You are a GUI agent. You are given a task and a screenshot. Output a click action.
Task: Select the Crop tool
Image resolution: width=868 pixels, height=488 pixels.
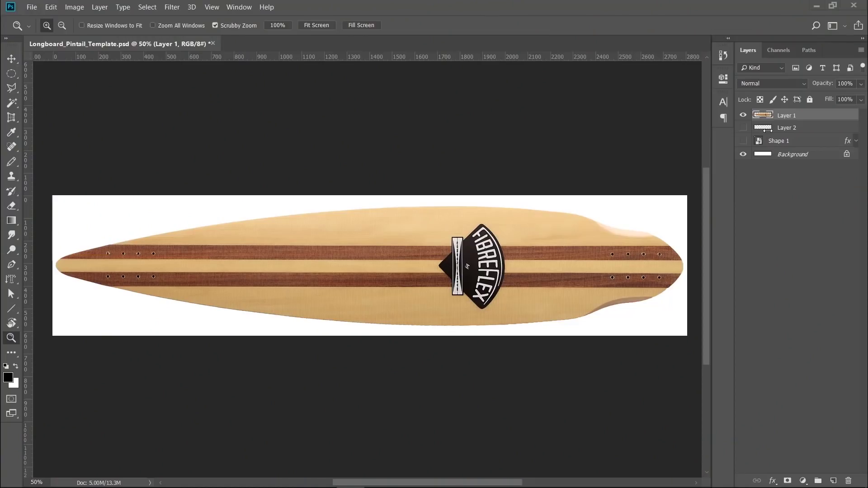pyautogui.click(x=11, y=117)
